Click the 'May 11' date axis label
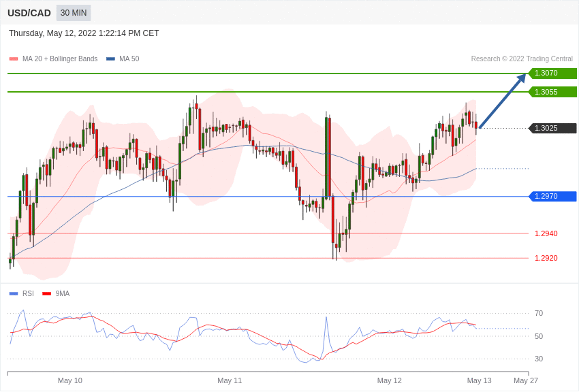 tap(230, 380)
